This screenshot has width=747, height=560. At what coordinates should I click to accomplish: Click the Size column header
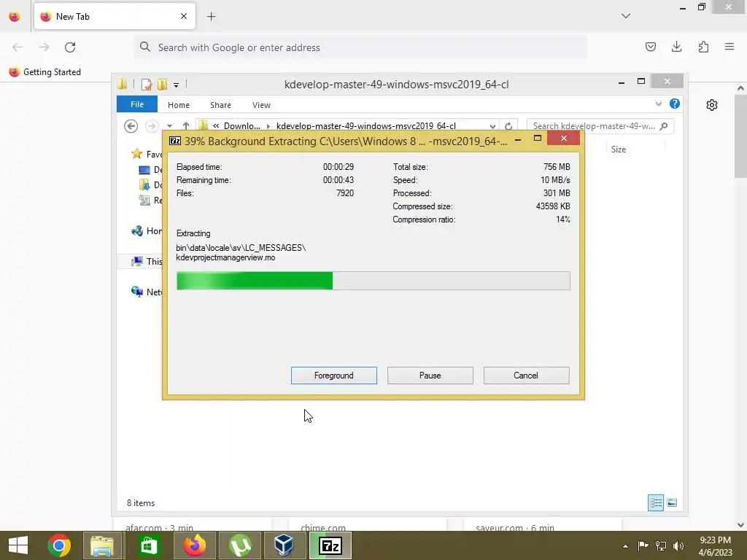coord(619,149)
